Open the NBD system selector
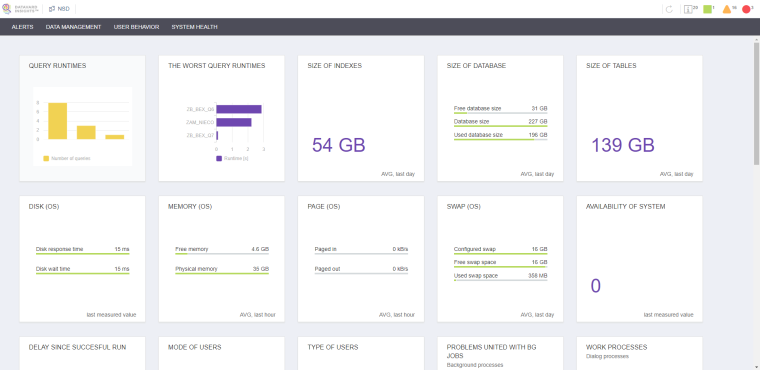Screen dimensions: 760x370 point(59,9)
